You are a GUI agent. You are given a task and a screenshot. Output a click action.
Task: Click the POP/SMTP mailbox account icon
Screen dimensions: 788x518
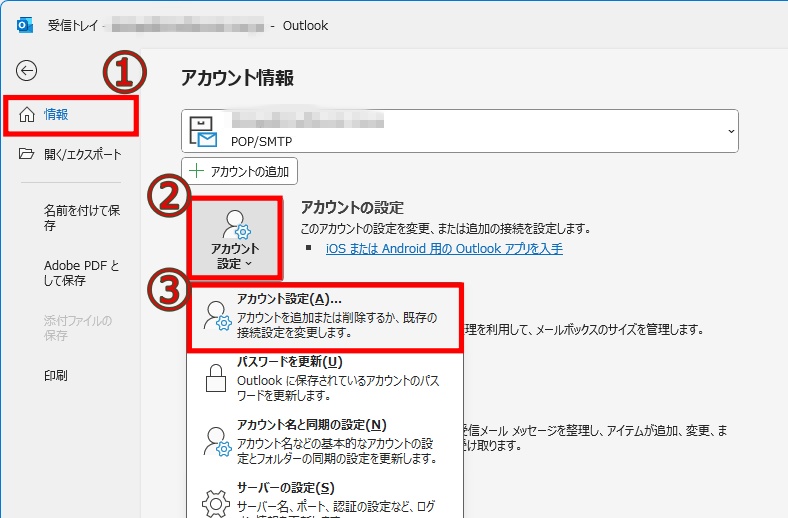point(202,131)
